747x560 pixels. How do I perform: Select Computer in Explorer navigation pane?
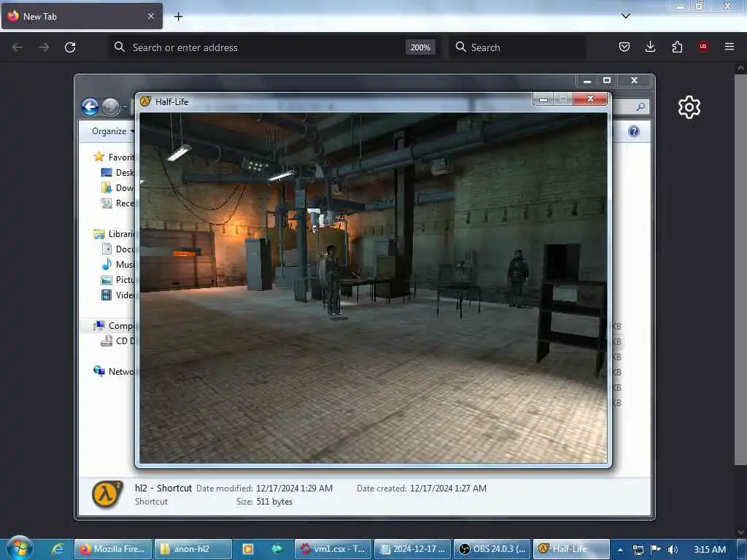(115, 326)
